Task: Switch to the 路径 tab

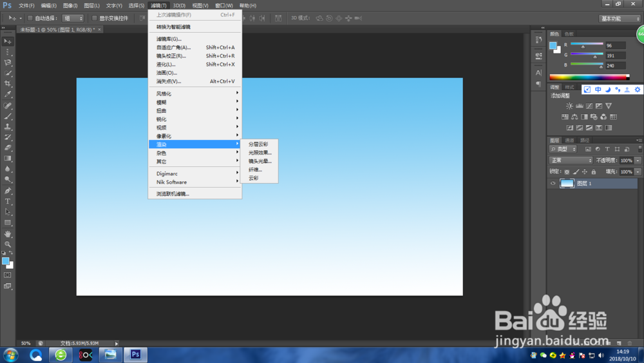Action: pyautogui.click(x=585, y=140)
